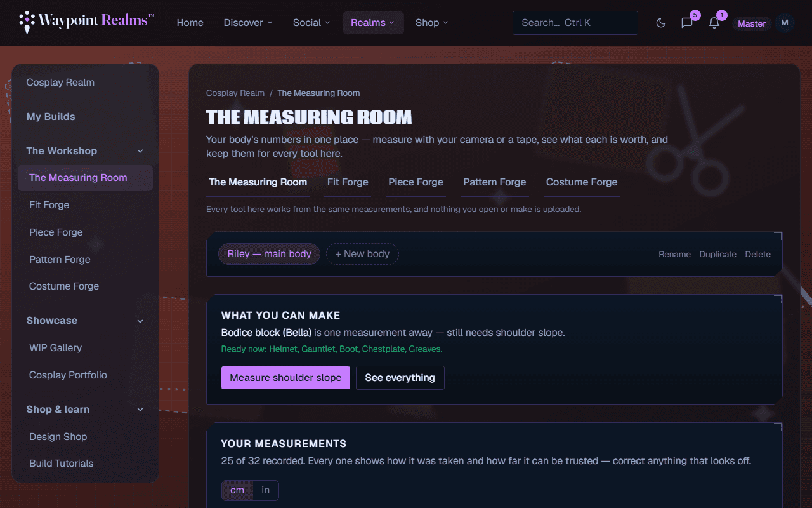Open Costume Forge in the sidebar

point(86,286)
